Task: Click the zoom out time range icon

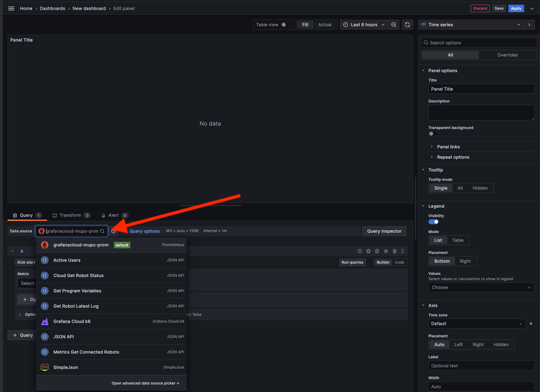Action: coord(394,25)
